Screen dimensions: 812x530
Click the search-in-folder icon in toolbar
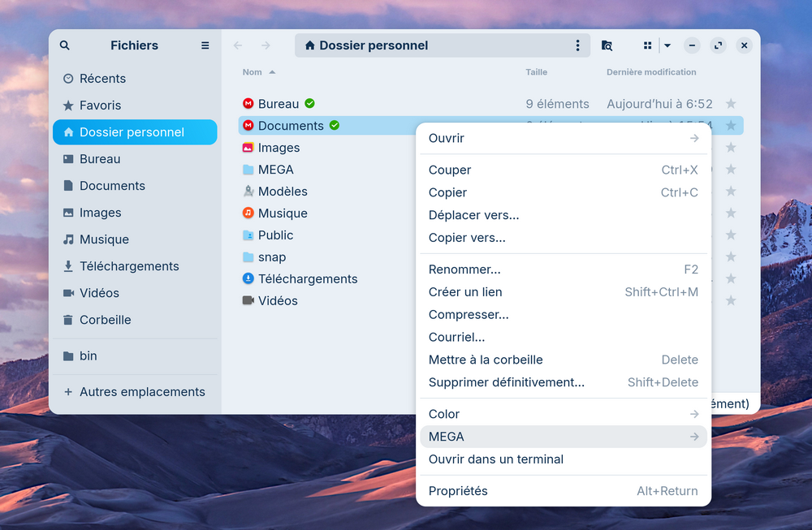point(607,45)
